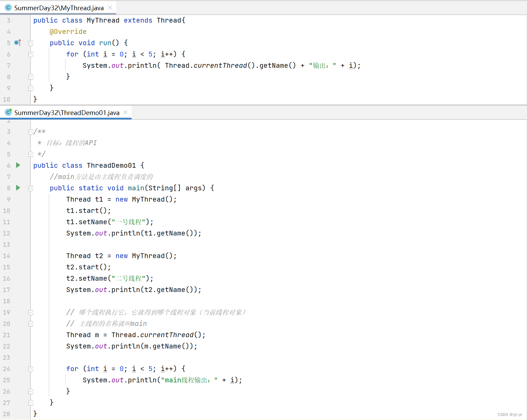The image size is (527, 420).
Task: Click the @Override annotation
Action: click(68, 31)
